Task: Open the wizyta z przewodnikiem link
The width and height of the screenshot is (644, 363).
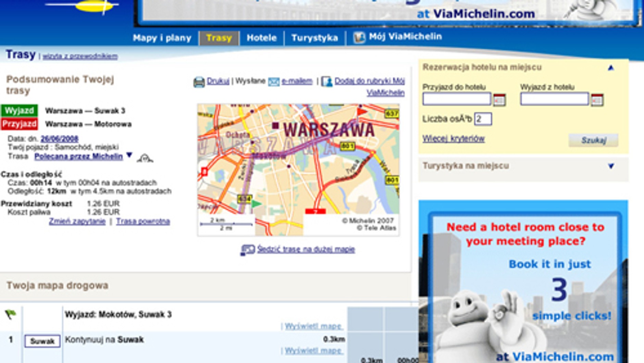Action: coord(80,56)
